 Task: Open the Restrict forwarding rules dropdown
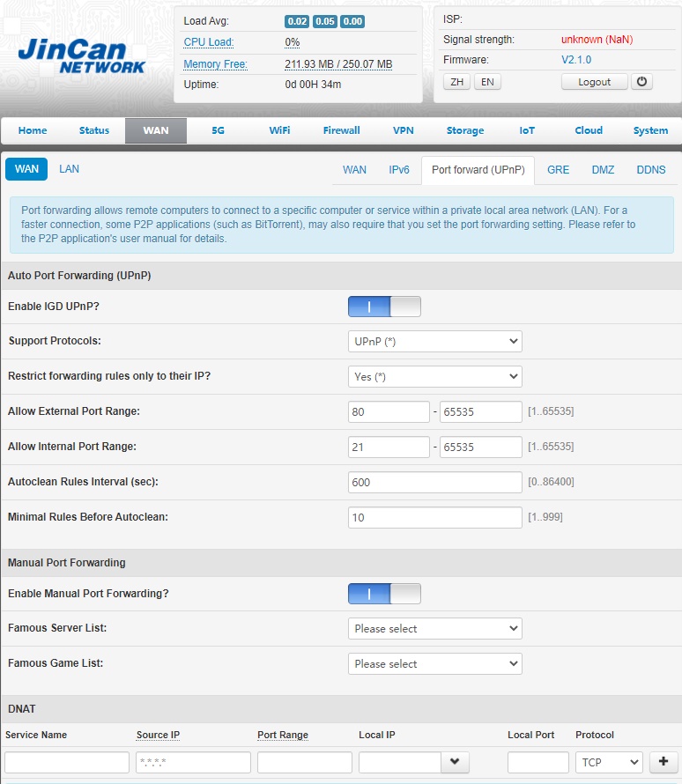click(434, 377)
